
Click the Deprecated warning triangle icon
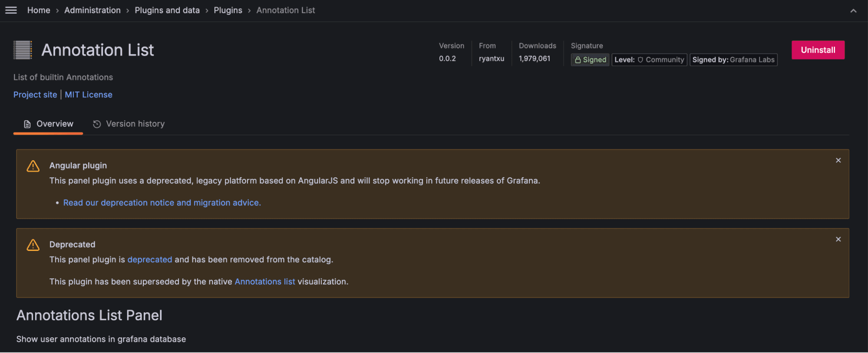click(33, 245)
